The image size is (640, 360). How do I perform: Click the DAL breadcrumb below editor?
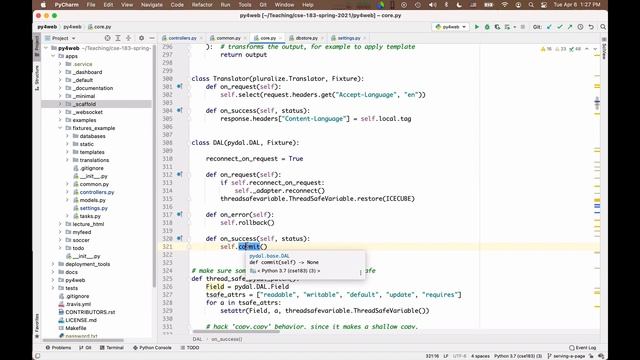[198, 339]
